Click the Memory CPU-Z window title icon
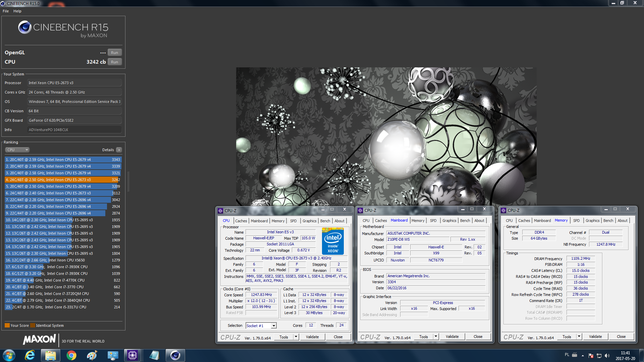Viewport: 644px width, 362px height. coord(503,210)
